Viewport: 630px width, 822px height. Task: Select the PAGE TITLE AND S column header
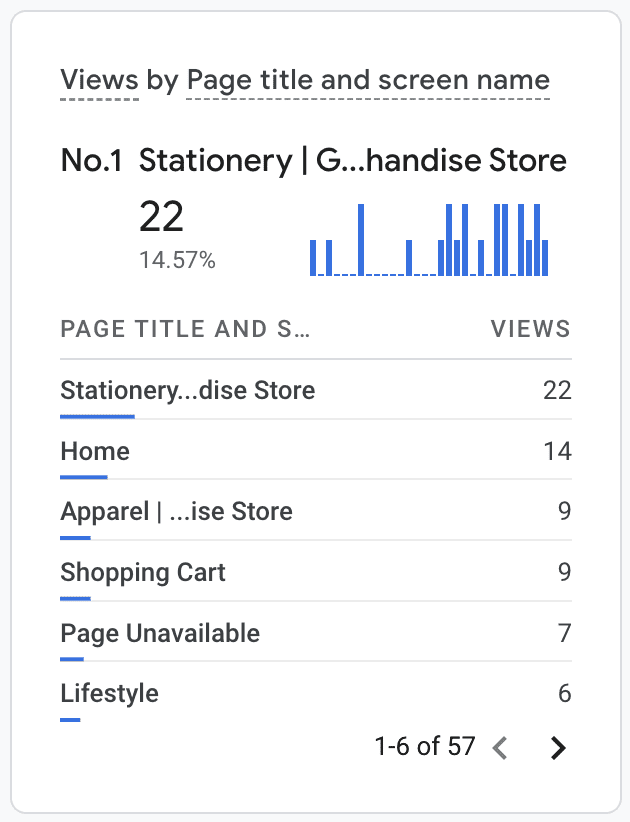pos(184,329)
